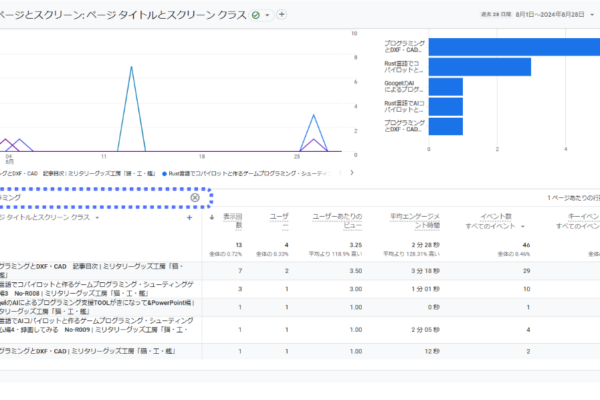Click the sort arrow beside 表示回数
This screenshot has width=600, height=400.
pyautogui.click(x=212, y=217)
